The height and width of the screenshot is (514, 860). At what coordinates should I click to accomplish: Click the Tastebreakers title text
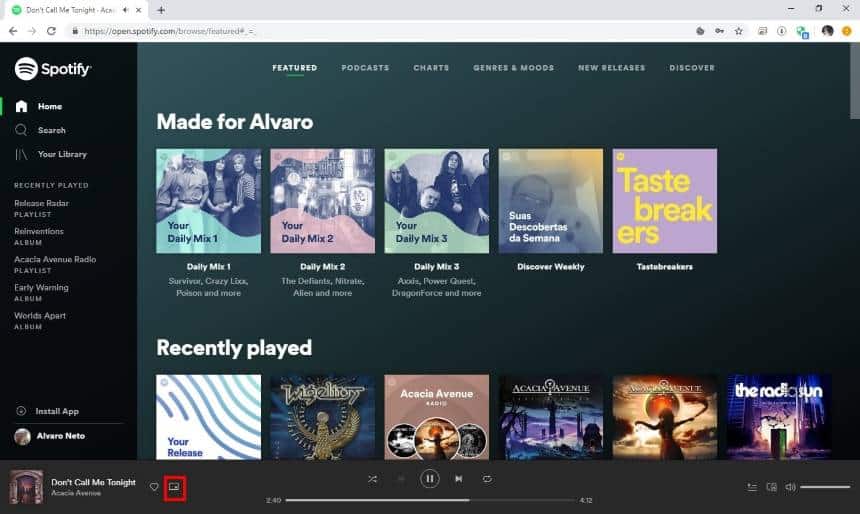(665, 267)
